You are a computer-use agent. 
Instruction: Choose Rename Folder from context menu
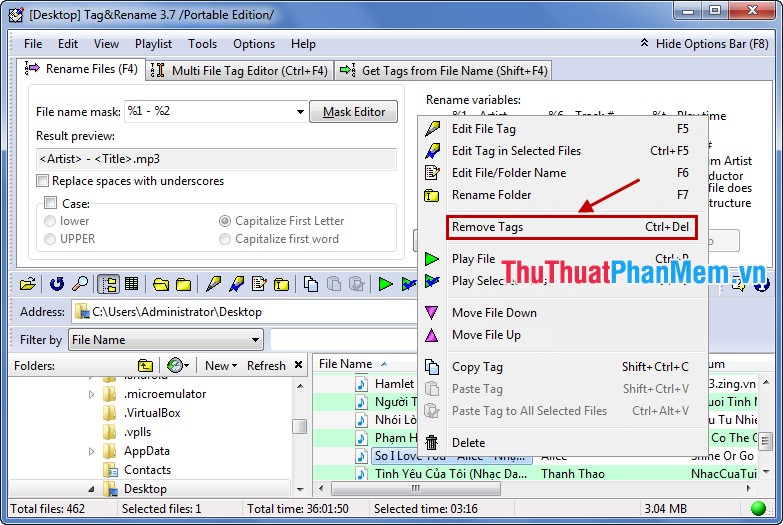563,195
